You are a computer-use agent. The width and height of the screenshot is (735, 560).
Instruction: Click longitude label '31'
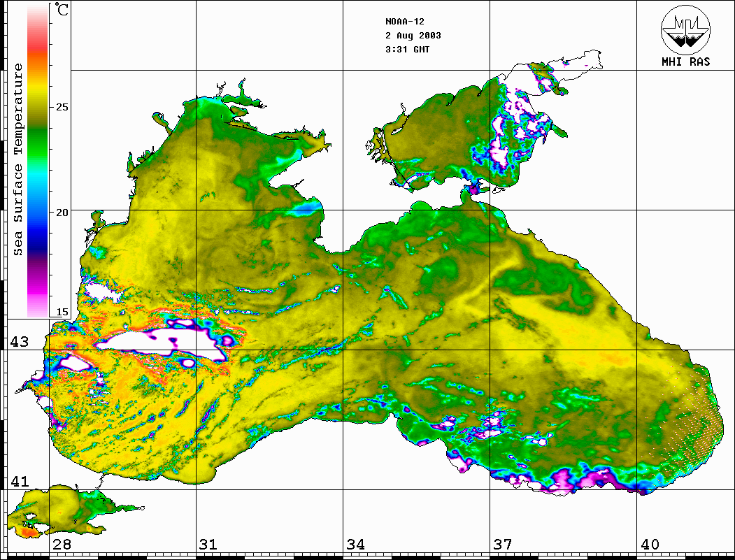click(208, 545)
